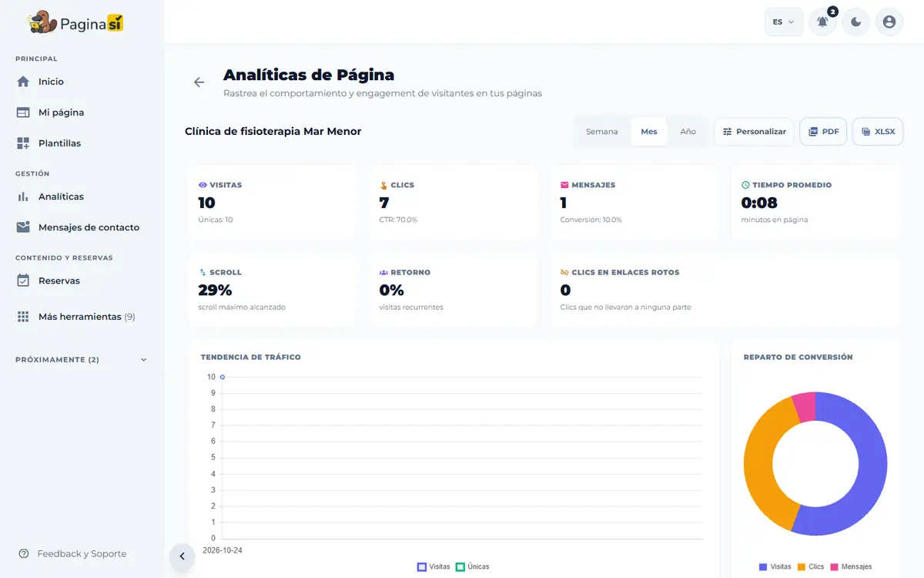Expand the Próximamente (2) section
Screen dimensions: 924x578
82,360
